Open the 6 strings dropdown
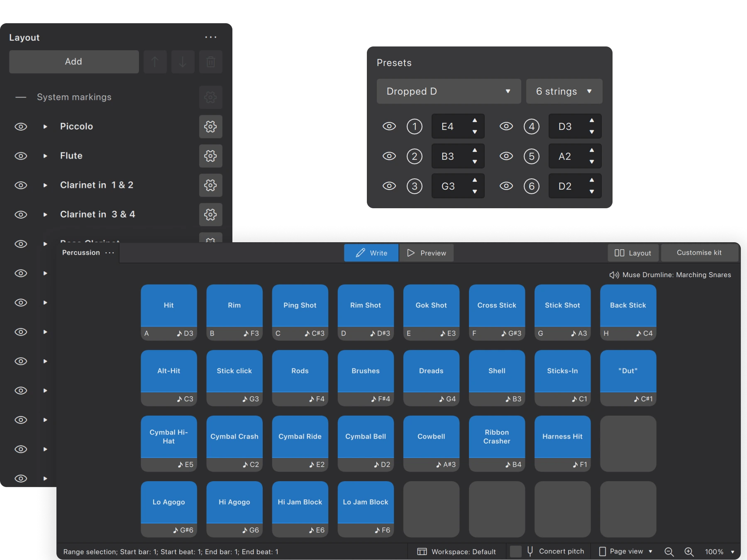The height and width of the screenshot is (560, 747). tap(564, 91)
